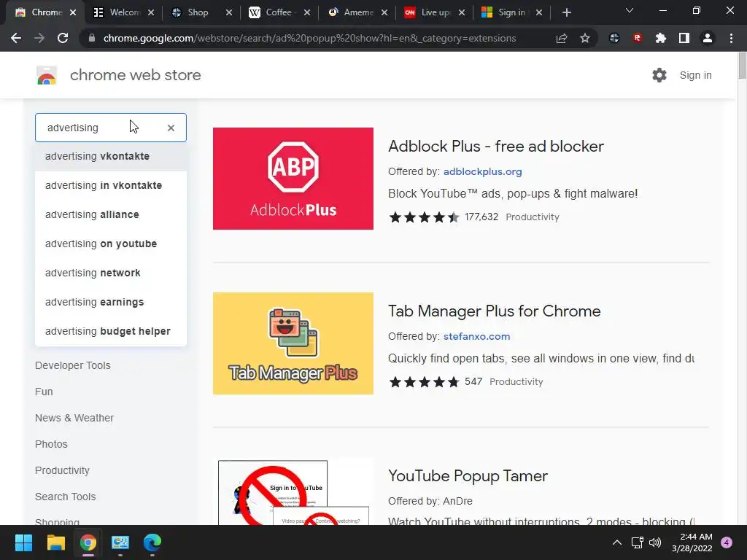Image resolution: width=747 pixels, height=560 pixels.
Task: Select the Photos category
Action: (52, 444)
